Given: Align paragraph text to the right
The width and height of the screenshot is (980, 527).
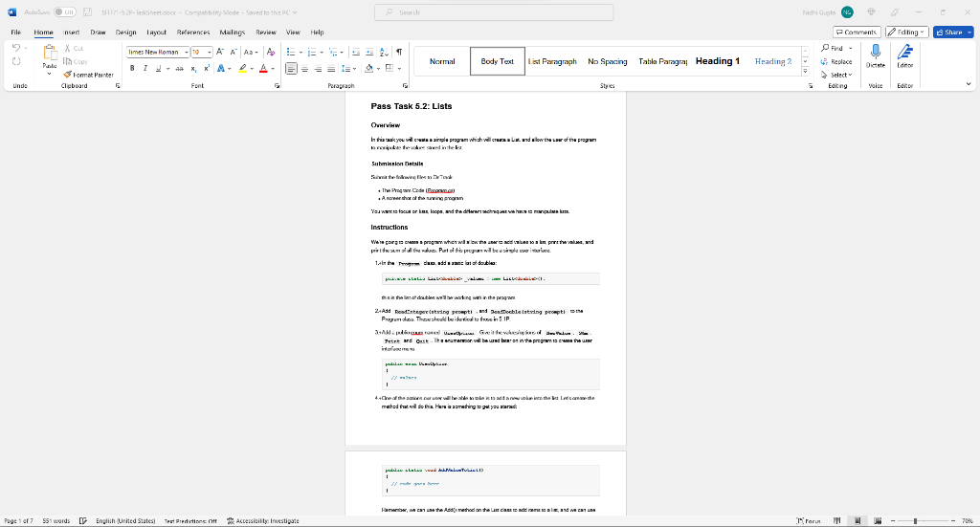Looking at the screenshot, I should [318, 69].
